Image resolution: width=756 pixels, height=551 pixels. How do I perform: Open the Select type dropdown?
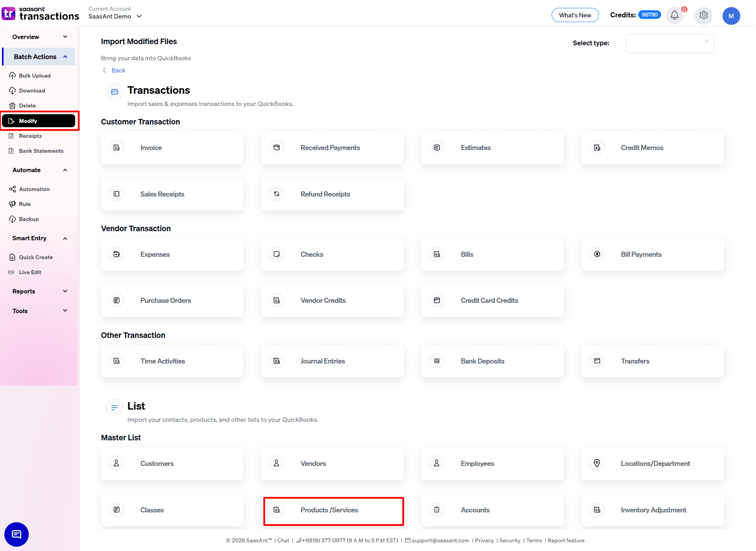pos(669,43)
